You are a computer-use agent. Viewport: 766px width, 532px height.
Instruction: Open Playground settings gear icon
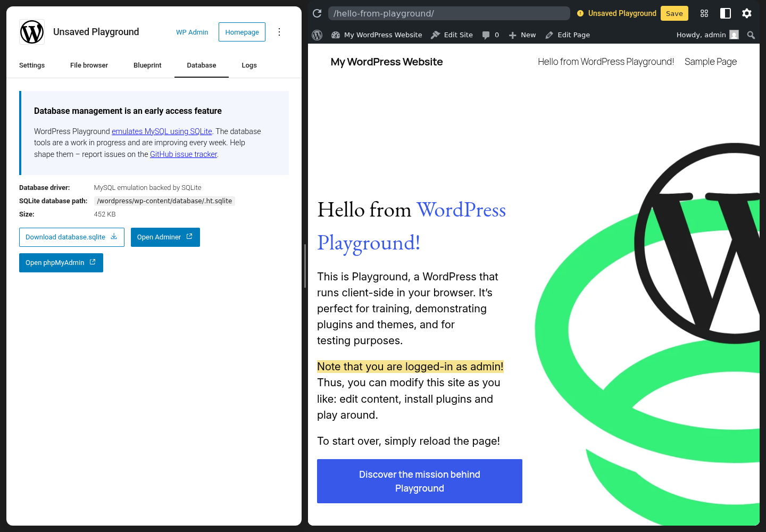click(x=747, y=13)
